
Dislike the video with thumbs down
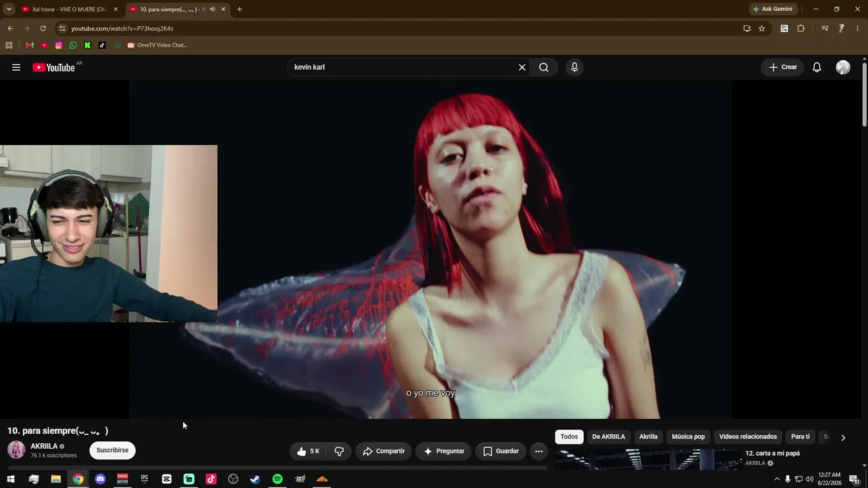[x=339, y=451]
